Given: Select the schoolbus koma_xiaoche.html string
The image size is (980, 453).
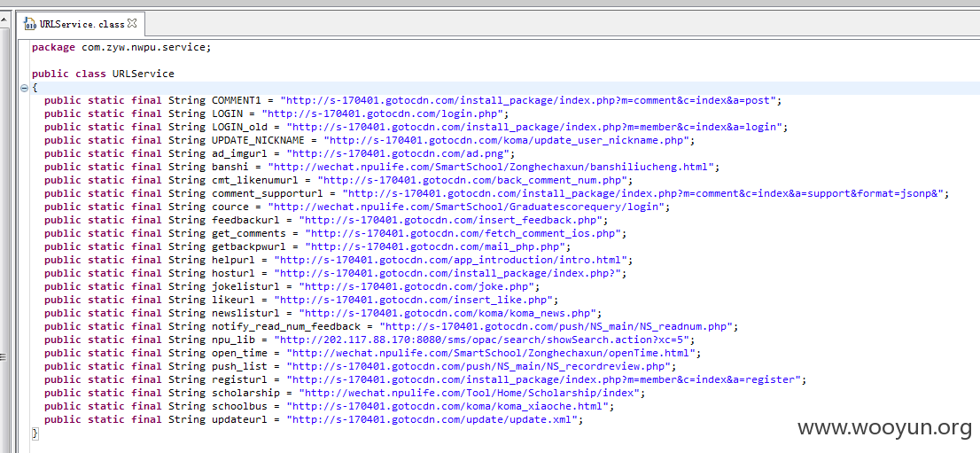Looking at the screenshot, I should point(447,406).
